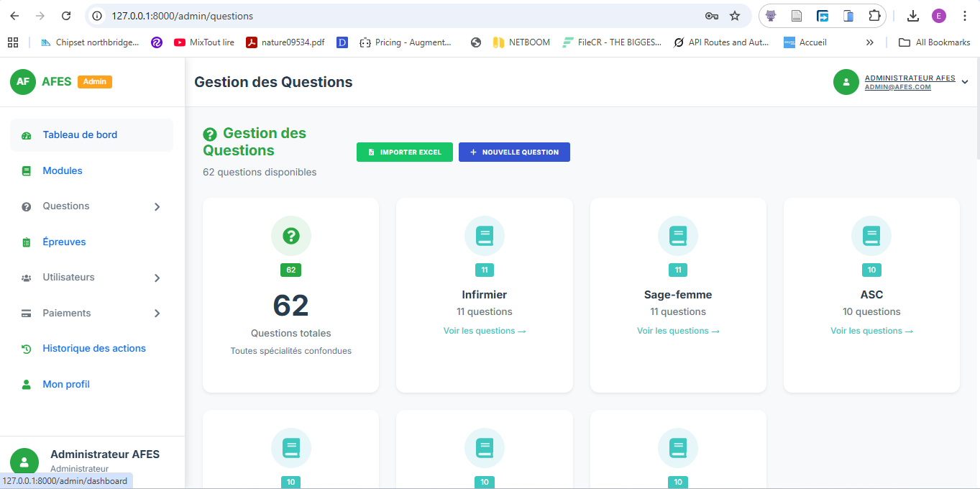
Task: Expand the Utilisateurs sidebar submenu
Action: 157,278
